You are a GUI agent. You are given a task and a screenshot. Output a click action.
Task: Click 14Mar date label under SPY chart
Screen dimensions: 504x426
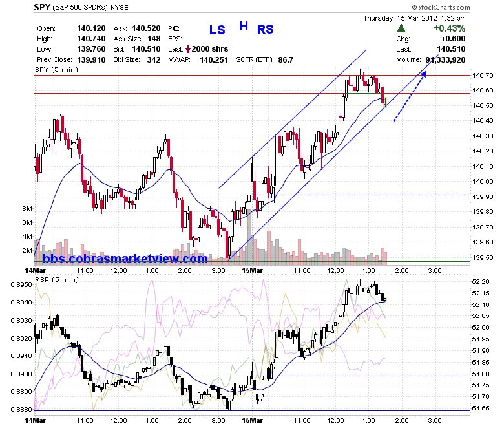click(36, 270)
